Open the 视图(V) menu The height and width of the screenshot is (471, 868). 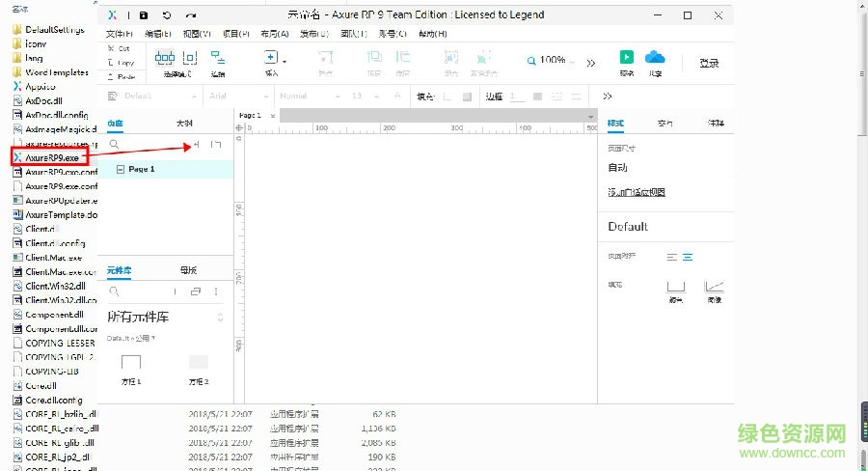[197, 34]
